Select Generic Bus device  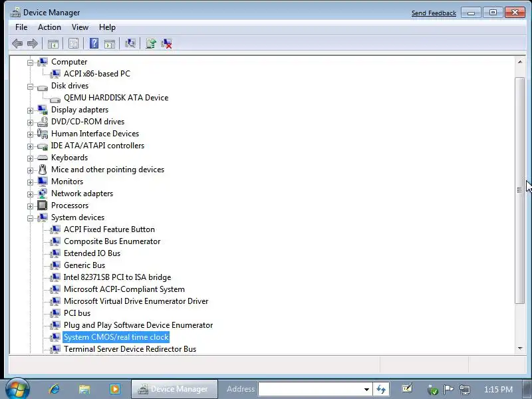[x=84, y=265]
